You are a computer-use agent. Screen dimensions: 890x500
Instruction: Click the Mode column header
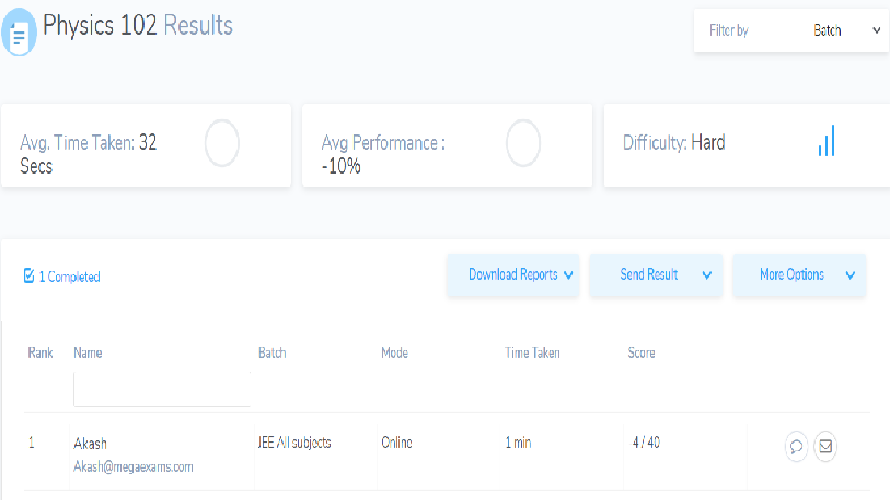coord(394,353)
